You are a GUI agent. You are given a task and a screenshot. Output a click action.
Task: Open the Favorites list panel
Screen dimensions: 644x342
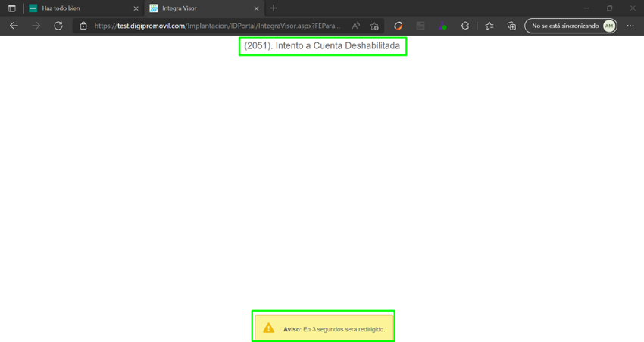coord(489,26)
